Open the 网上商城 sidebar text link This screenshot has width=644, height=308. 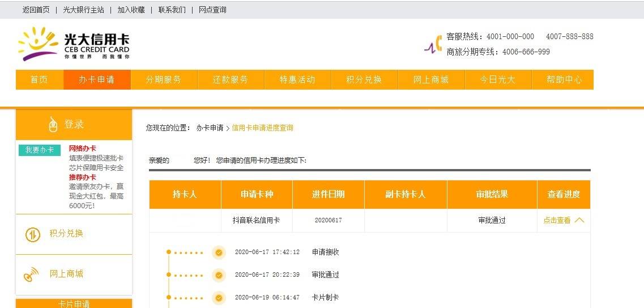pyautogui.click(x=66, y=274)
